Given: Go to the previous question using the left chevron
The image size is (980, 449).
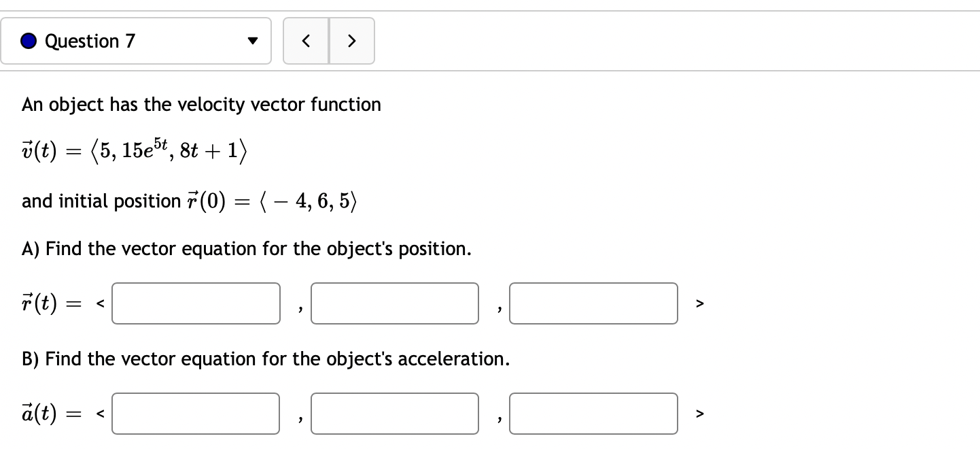Looking at the screenshot, I should [306, 41].
